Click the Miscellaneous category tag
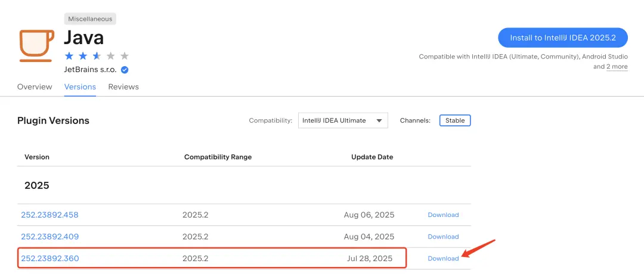This screenshot has height=276, width=644. [x=89, y=19]
